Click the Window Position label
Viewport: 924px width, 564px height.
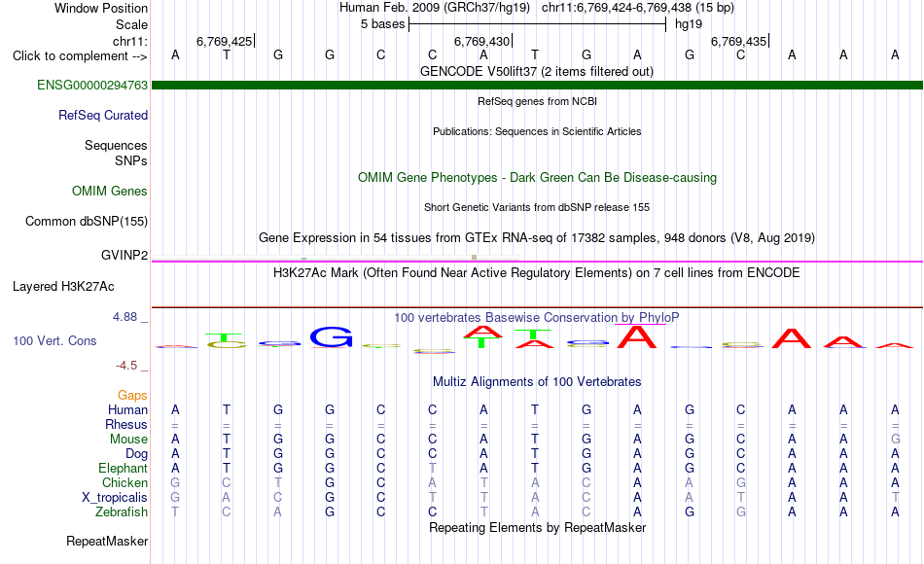101,8
